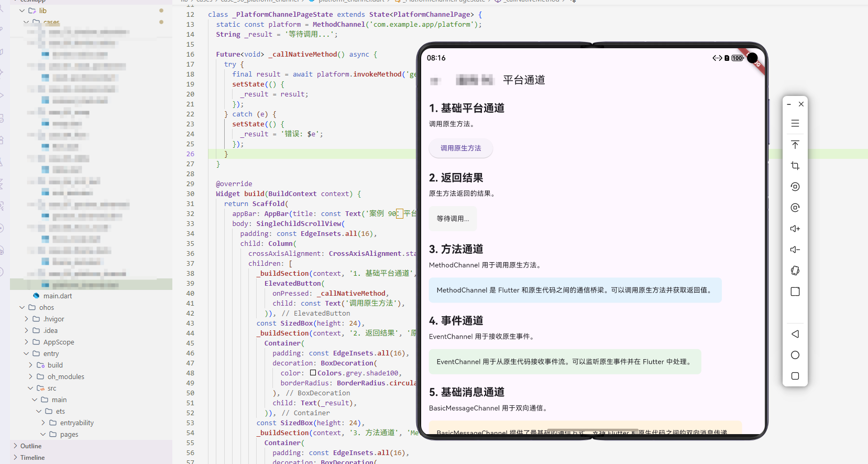
Task: Click the lib folder icon
Action: (32, 10)
